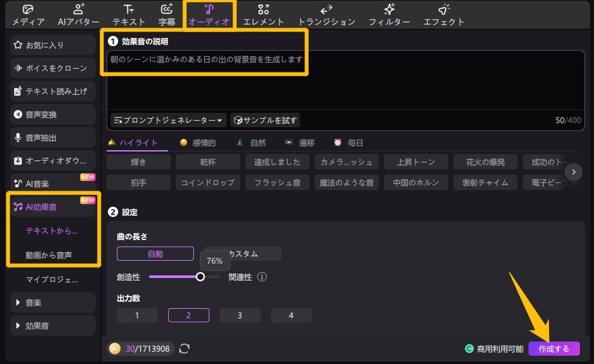Select 自動 song length option

click(155, 254)
